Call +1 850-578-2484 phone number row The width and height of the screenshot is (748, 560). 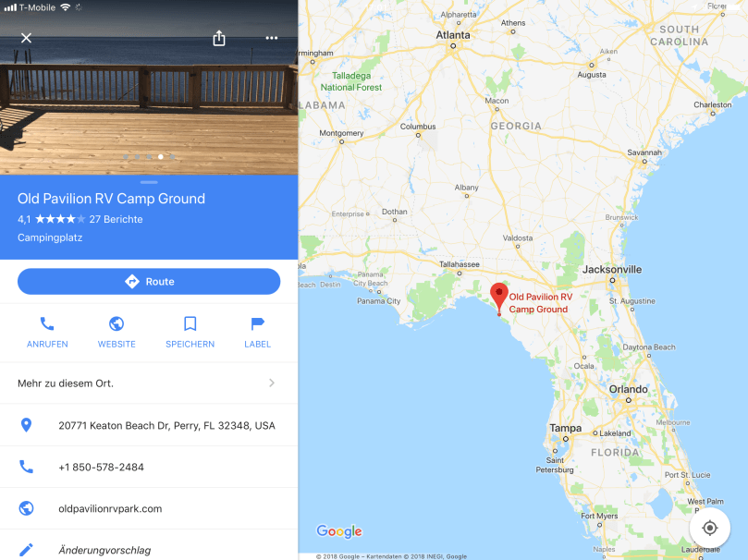(149, 467)
